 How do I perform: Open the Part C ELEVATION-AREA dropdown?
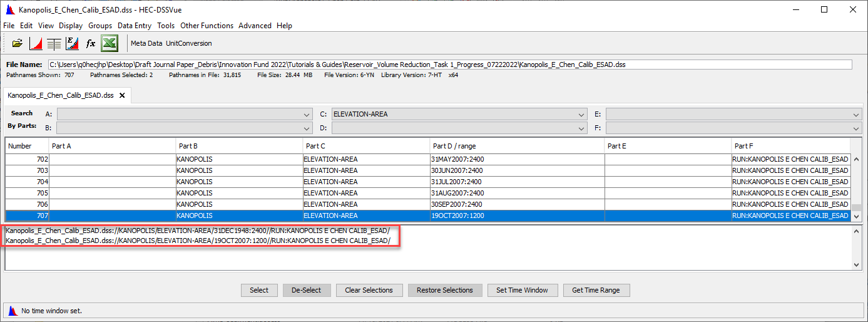click(x=581, y=115)
